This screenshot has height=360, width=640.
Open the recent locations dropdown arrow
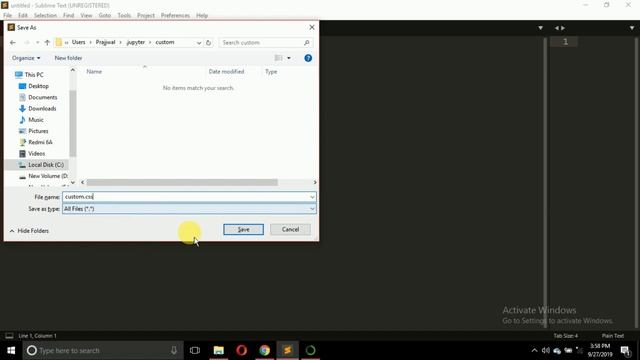38,42
